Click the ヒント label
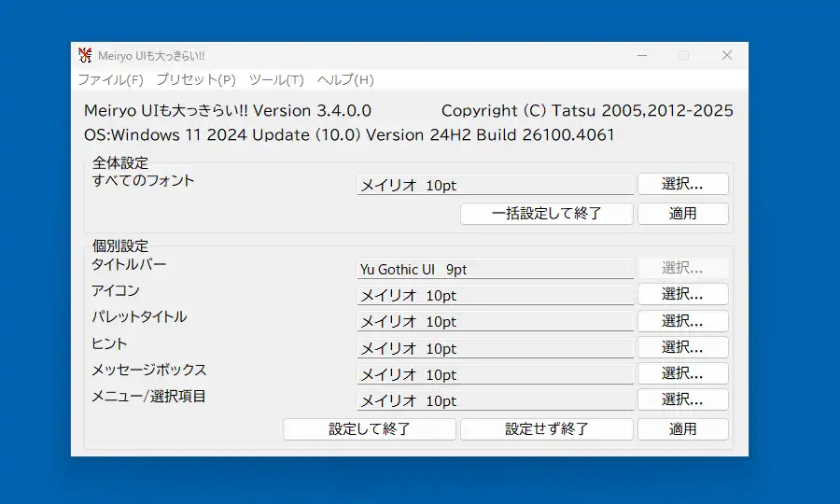Screen dimensions: 840x504 [109, 343]
